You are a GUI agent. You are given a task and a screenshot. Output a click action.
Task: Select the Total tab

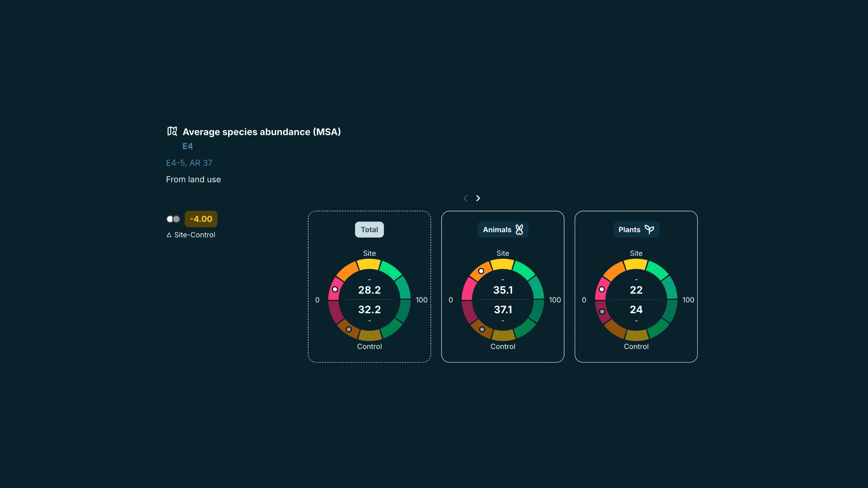click(x=369, y=229)
